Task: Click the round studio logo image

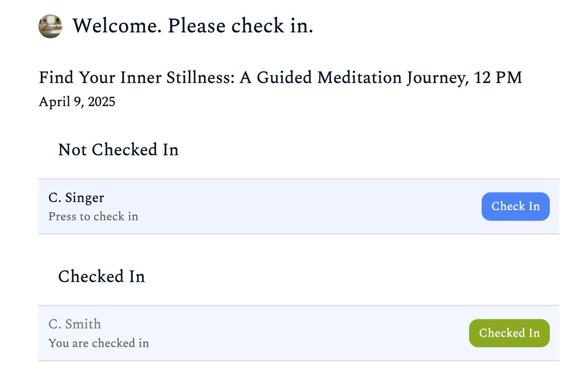Action: [50, 26]
